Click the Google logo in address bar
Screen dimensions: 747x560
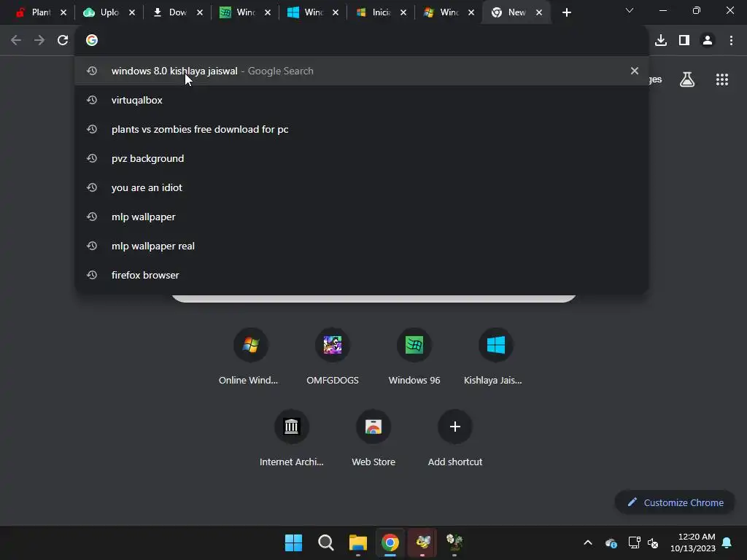click(91, 40)
